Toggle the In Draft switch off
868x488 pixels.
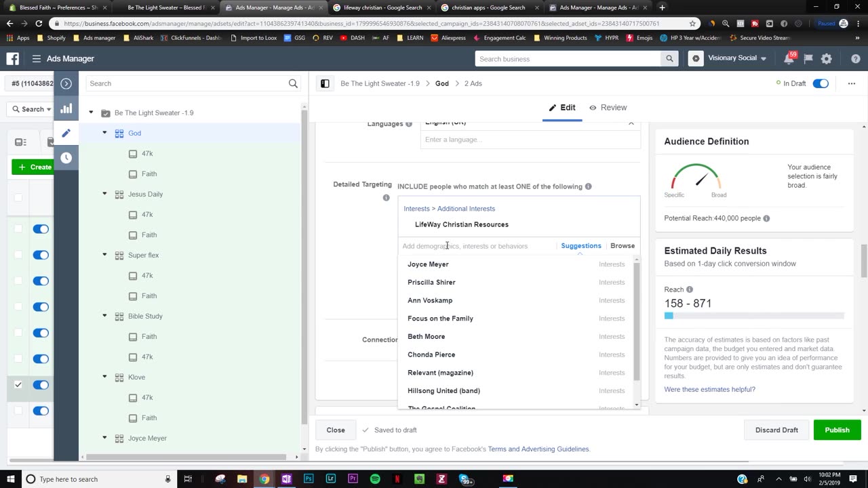(821, 83)
